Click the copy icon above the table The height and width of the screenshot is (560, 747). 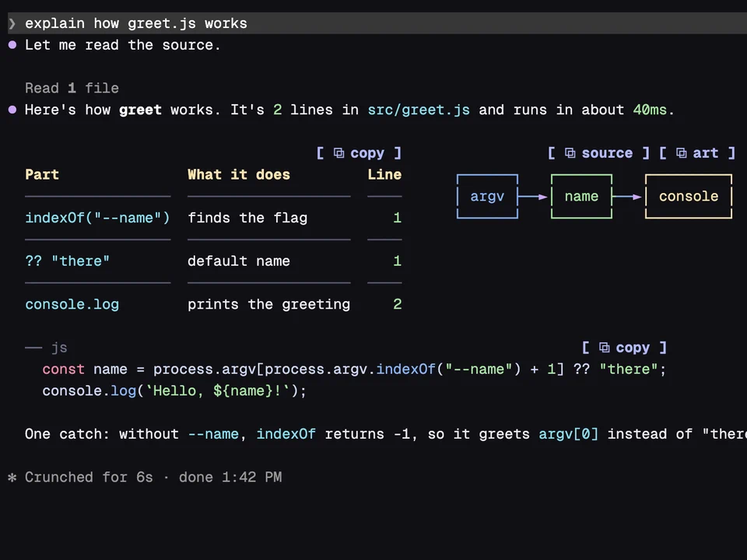point(338,153)
